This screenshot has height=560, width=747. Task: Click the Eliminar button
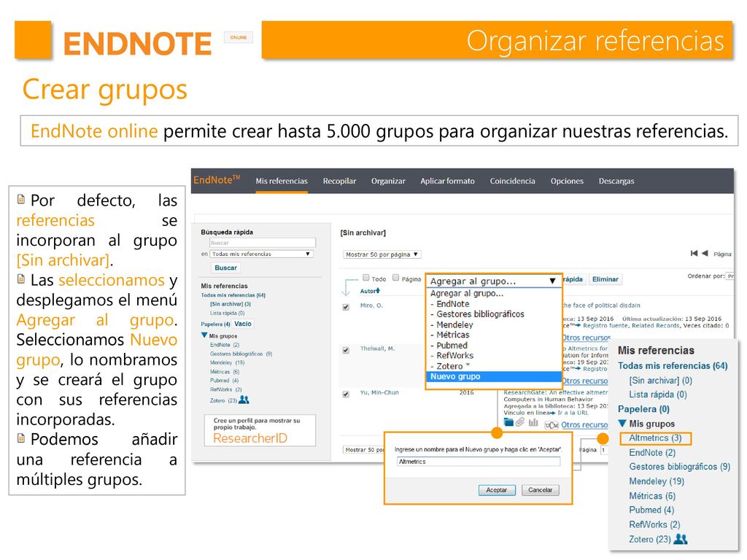tap(605, 279)
